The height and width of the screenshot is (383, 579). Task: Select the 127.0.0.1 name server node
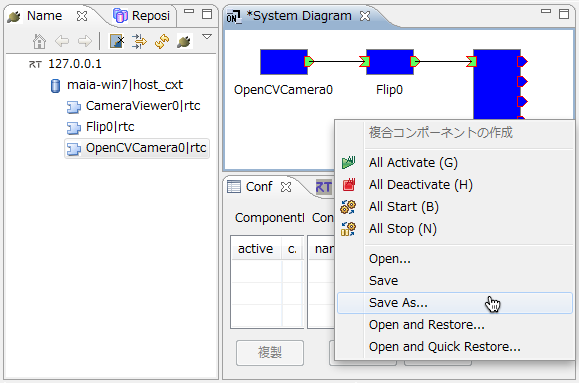tap(75, 64)
